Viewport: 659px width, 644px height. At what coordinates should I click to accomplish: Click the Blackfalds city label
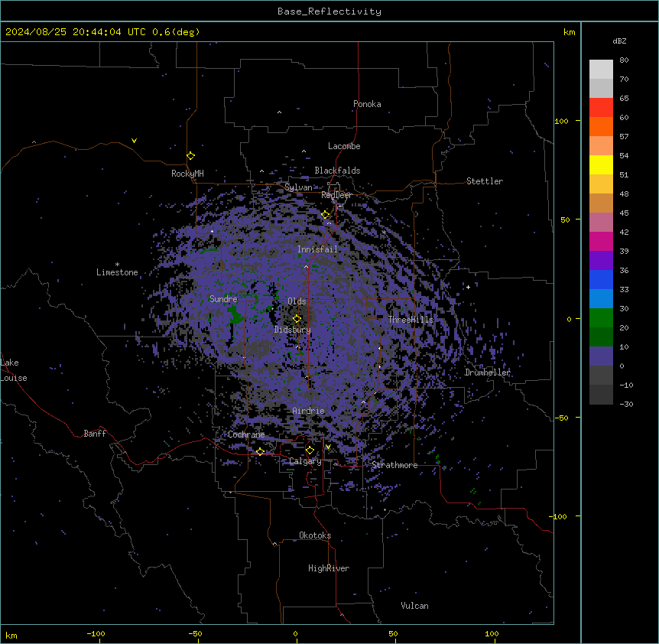coord(337,171)
